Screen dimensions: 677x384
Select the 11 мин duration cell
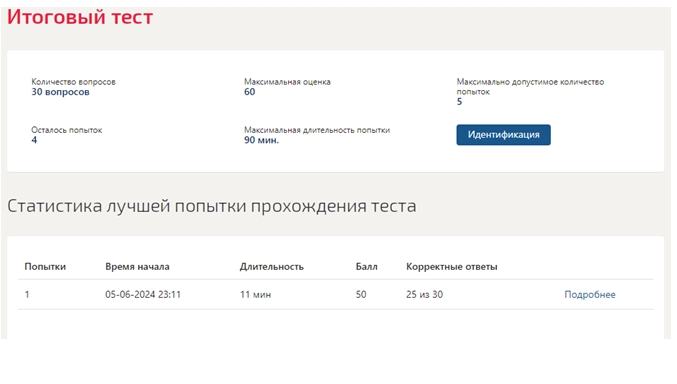click(256, 295)
